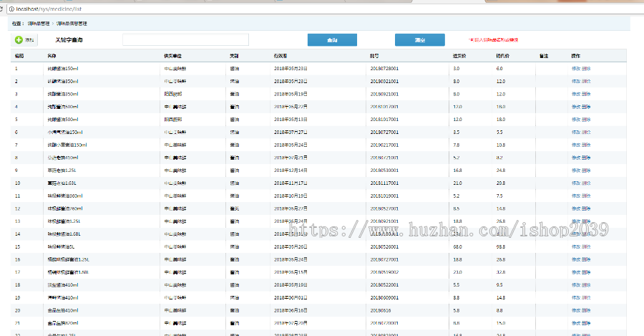The width and height of the screenshot is (644, 336).
Task: Click 修改 edit link in row 1
Action: (x=576, y=69)
